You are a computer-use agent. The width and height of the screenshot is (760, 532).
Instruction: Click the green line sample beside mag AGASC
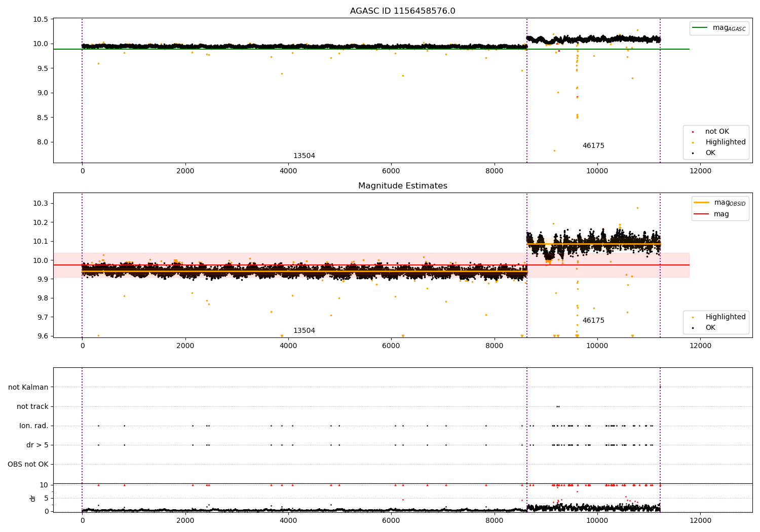[x=700, y=28]
